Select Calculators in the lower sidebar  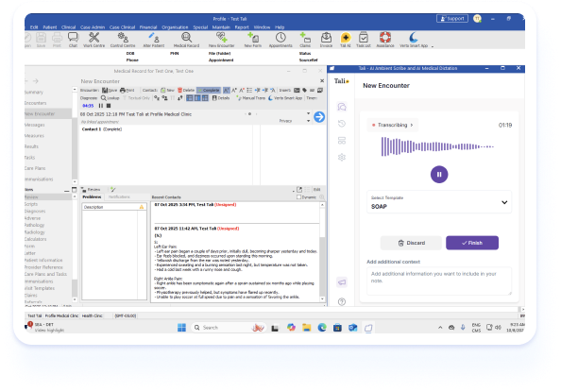(36, 239)
